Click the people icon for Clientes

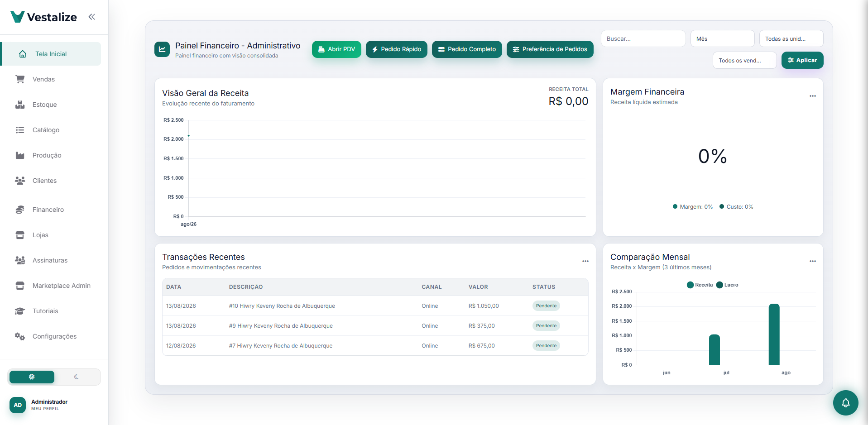pos(20,181)
